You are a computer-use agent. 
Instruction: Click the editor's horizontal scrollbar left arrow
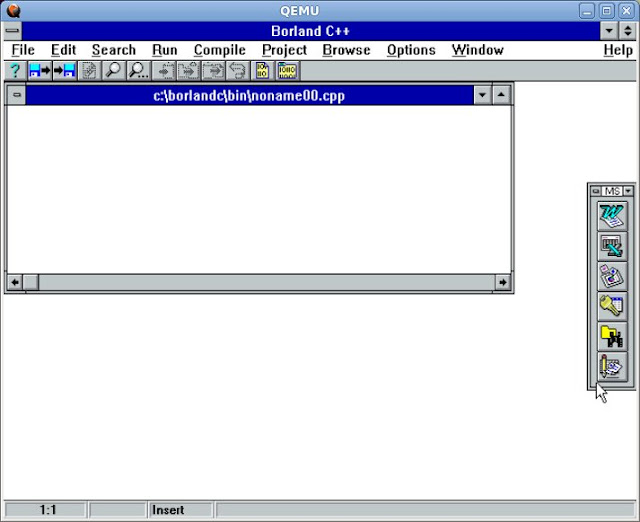(15, 282)
